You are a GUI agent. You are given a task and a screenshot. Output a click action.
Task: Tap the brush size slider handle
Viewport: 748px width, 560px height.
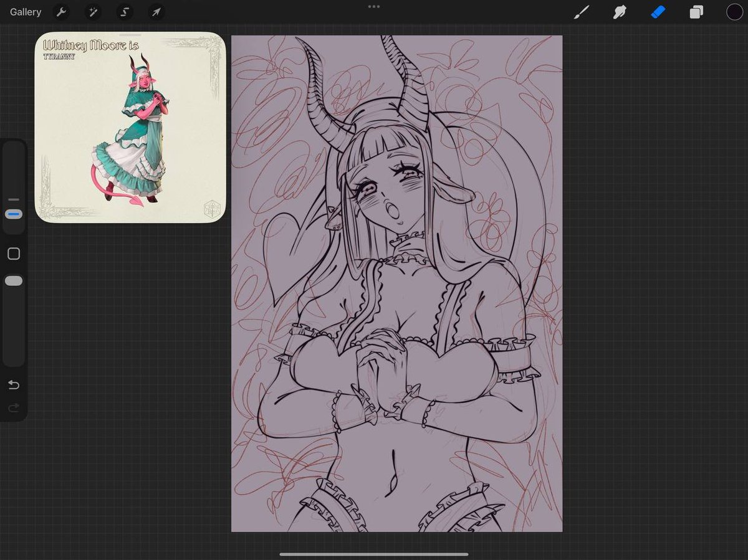(x=14, y=214)
